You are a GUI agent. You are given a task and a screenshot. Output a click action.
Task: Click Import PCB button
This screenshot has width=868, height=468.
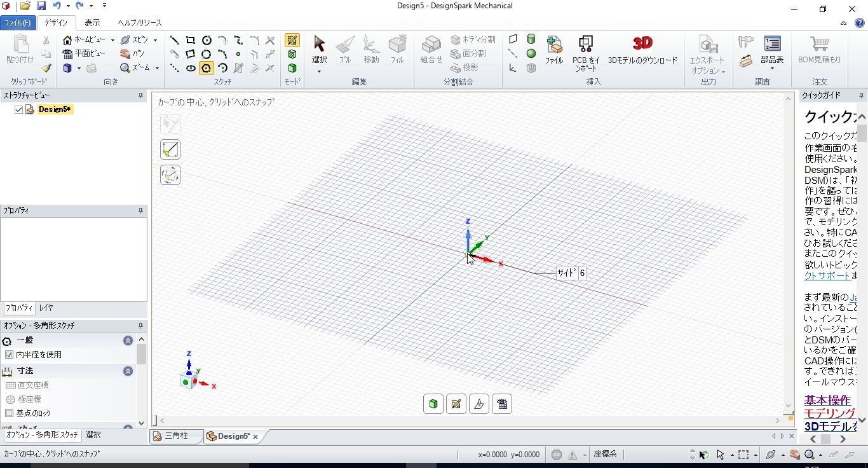tap(586, 53)
